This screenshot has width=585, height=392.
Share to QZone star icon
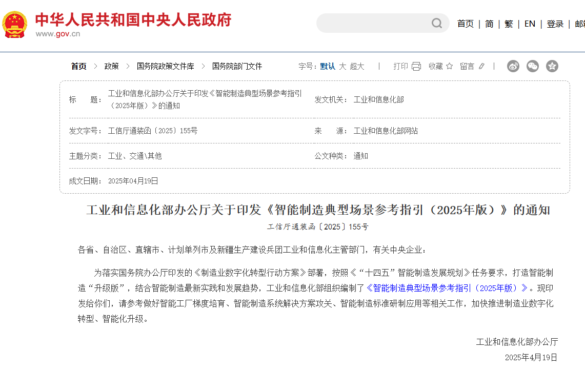pyautogui.click(x=552, y=66)
